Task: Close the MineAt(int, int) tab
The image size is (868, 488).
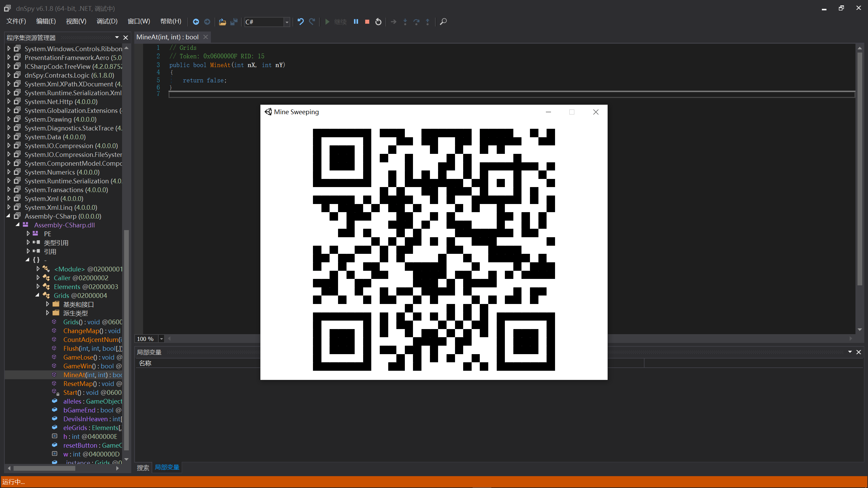Action: pyautogui.click(x=205, y=37)
